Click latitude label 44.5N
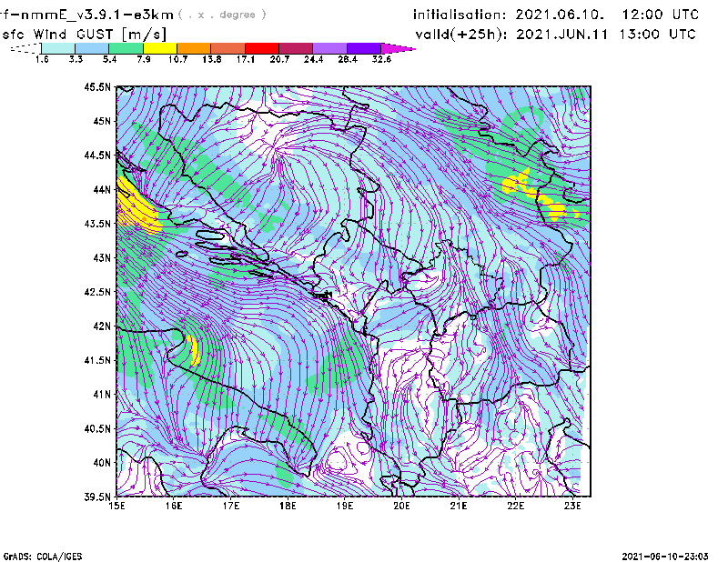728x562 pixels. tap(98, 155)
